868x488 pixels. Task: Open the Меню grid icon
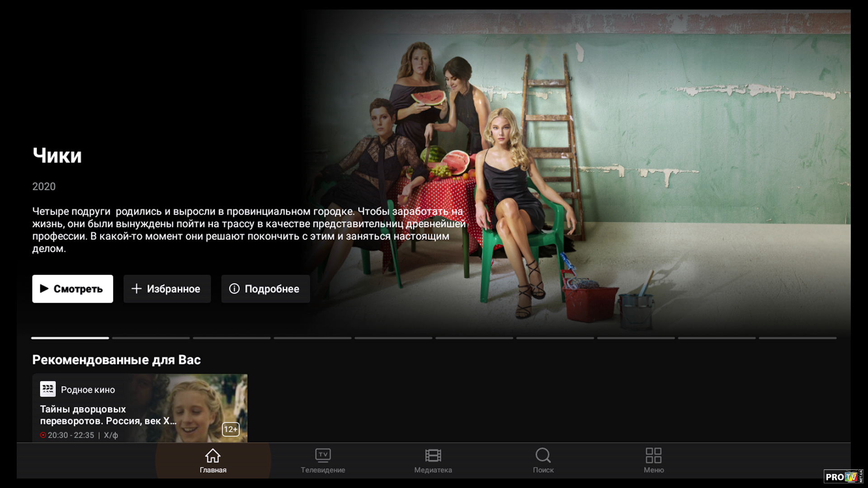tap(653, 455)
